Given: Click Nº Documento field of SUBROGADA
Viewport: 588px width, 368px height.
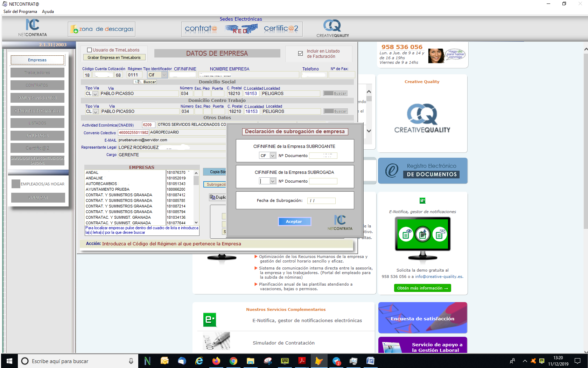Looking at the screenshot, I should 323,181.
